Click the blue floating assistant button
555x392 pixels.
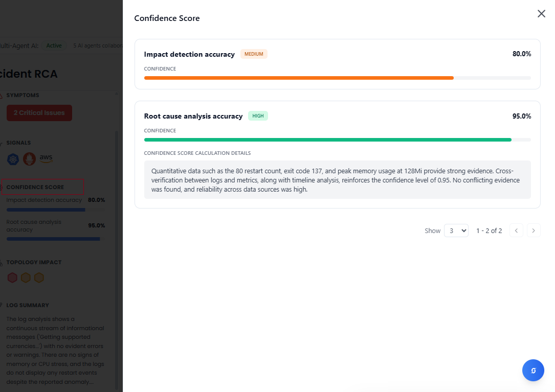533,370
